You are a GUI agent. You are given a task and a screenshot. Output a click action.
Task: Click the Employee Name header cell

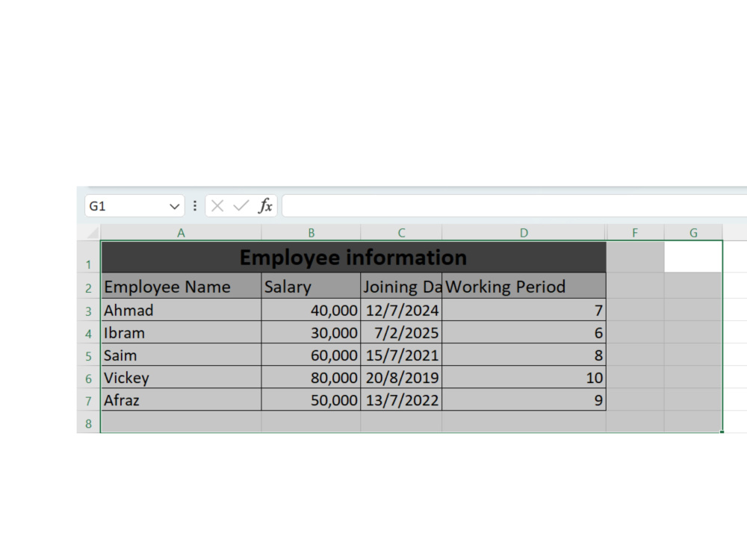[x=181, y=286]
